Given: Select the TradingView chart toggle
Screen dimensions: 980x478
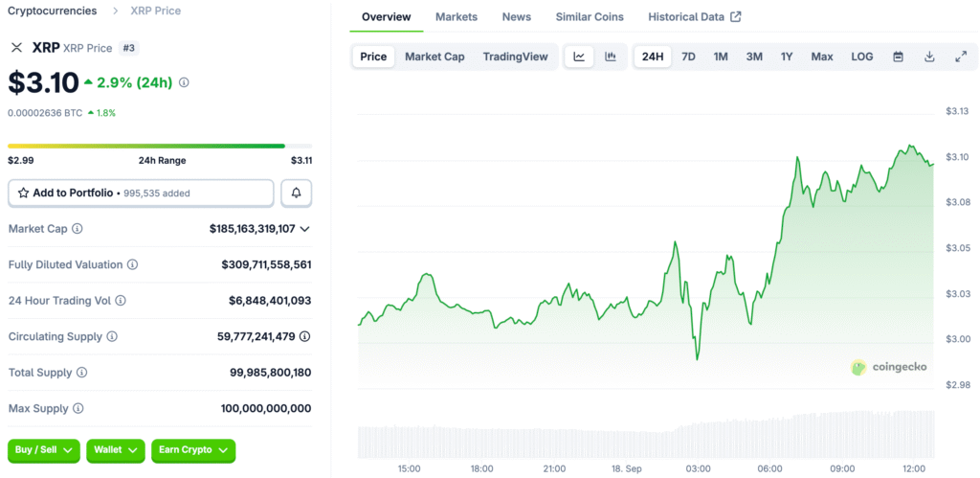Looking at the screenshot, I should pyautogui.click(x=515, y=57).
